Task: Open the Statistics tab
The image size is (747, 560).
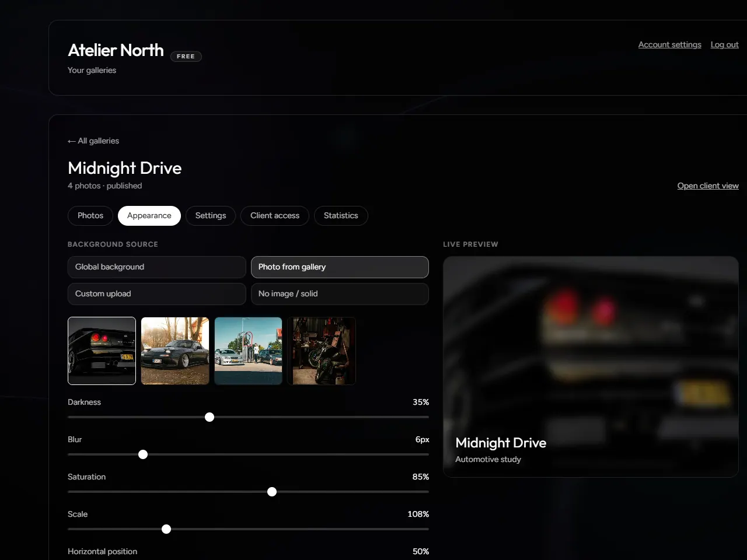Action: tap(341, 215)
